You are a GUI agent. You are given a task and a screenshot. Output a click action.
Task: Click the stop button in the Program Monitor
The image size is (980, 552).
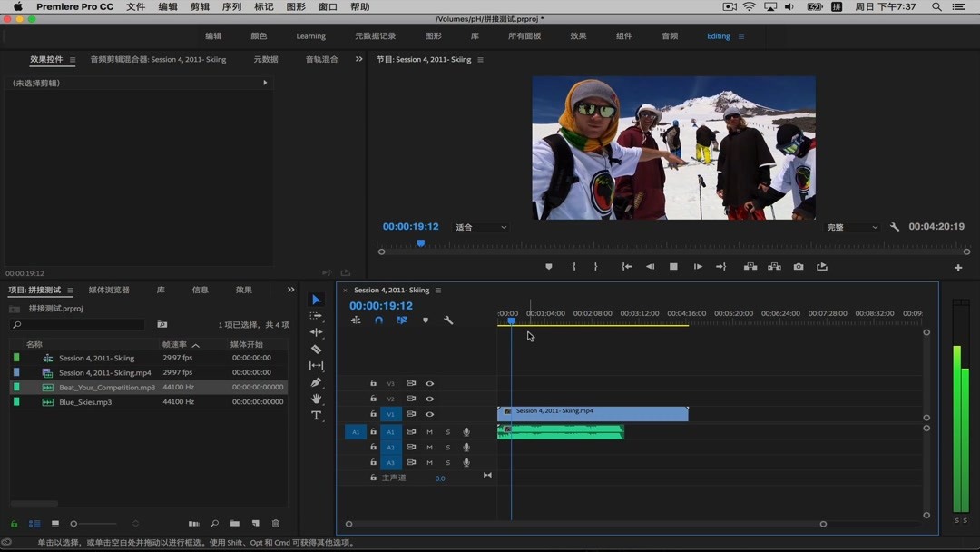(x=673, y=267)
